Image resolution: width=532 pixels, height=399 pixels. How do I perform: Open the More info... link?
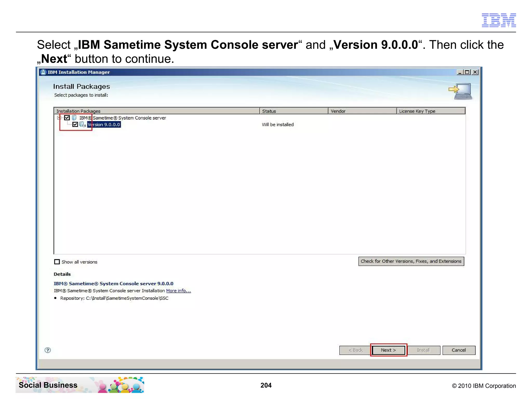tap(178, 291)
